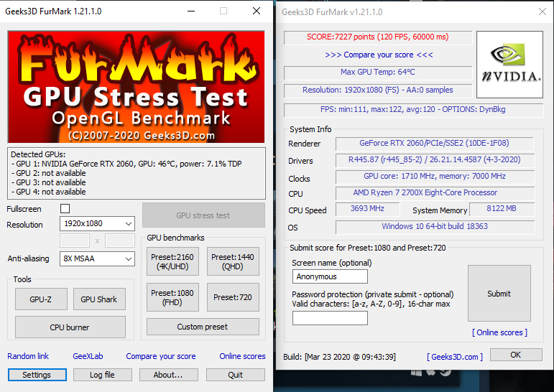Click the Resolution: 1920x1080 (FS) result text
Viewport: 554px width, 392px height.
click(x=377, y=90)
